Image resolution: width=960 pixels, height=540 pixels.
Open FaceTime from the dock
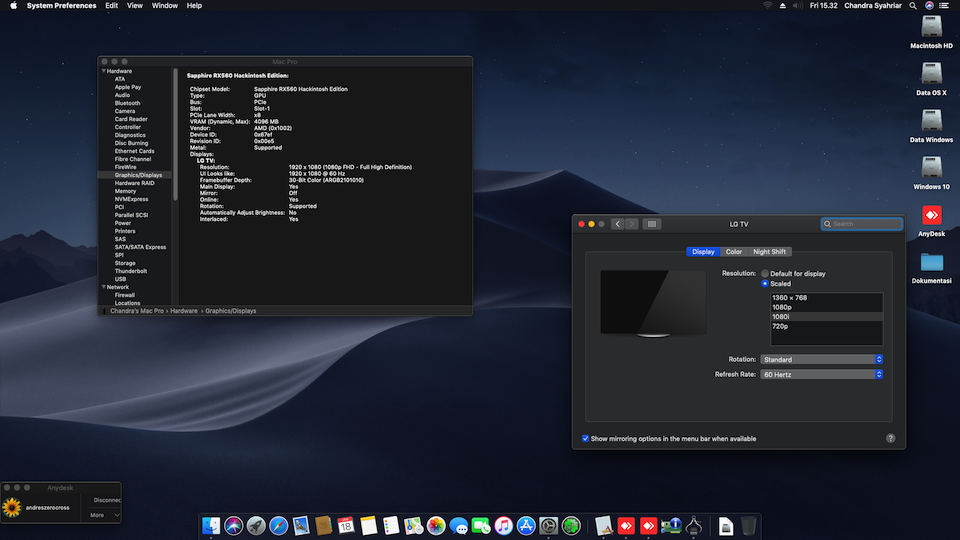coord(481,526)
